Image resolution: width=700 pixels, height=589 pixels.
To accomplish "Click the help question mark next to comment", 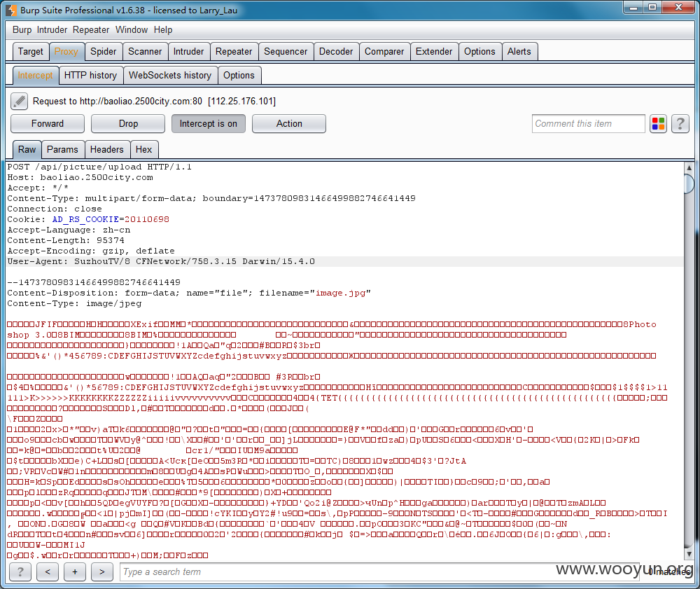I will (x=680, y=124).
